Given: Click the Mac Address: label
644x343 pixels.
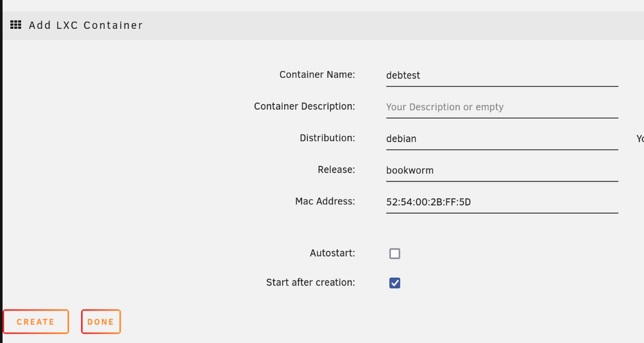Looking at the screenshot, I should pyautogui.click(x=325, y=201).
